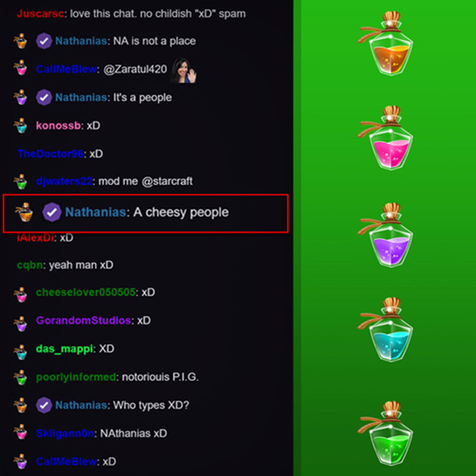Click the cyan potion badge beside konossb
The height and width of the screenshot is (476, 476).
point(21,126)
